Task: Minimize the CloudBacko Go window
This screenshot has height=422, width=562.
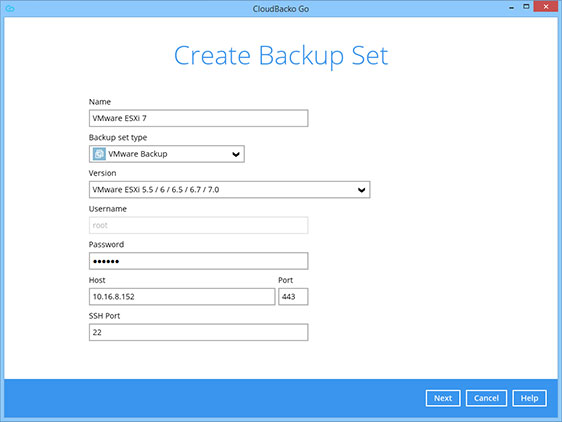Action: click(x=511, y=7)
